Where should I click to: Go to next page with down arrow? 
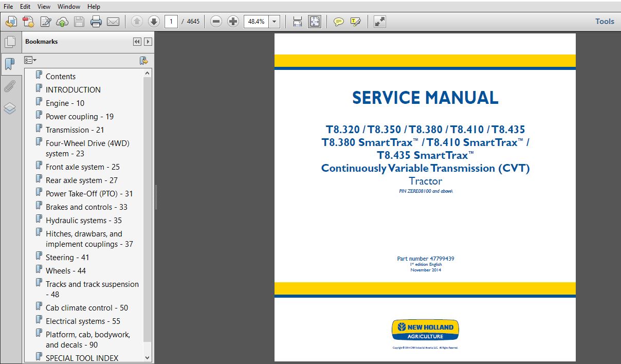pyautogui.click(x=154, y=22)
